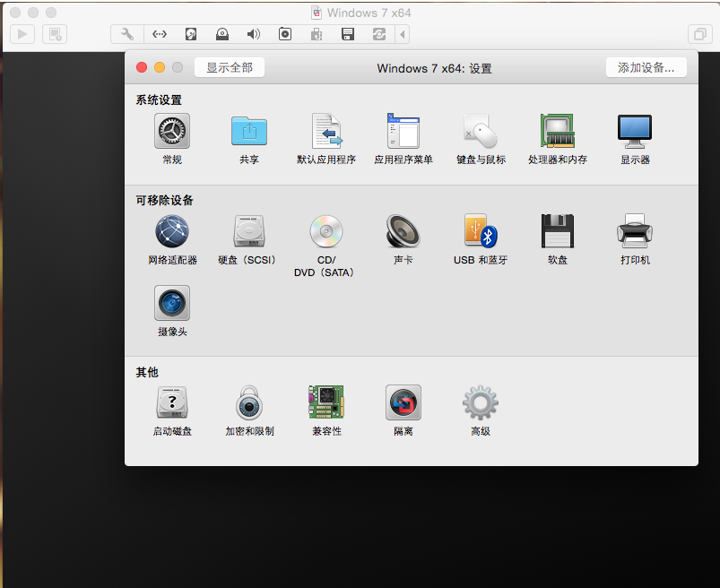Click the snapshot button beside play

pyautogui.click(x=55, y=34)
